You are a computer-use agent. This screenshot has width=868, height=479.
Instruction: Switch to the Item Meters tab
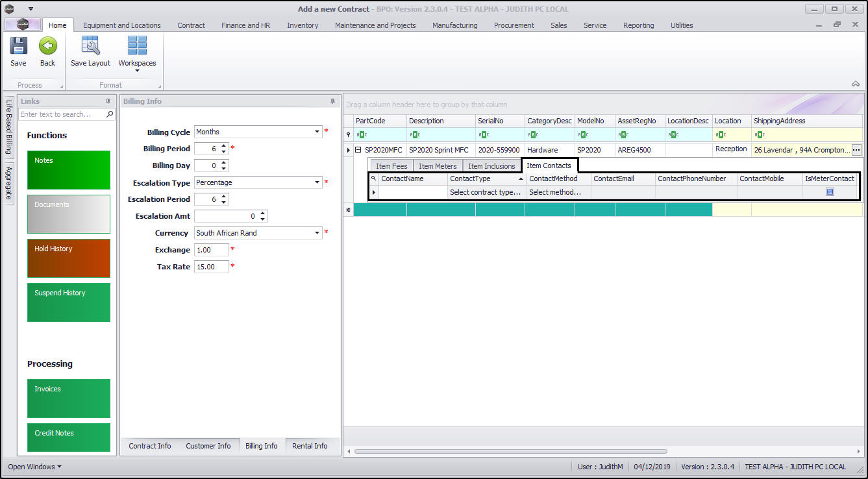coord(438,166)
